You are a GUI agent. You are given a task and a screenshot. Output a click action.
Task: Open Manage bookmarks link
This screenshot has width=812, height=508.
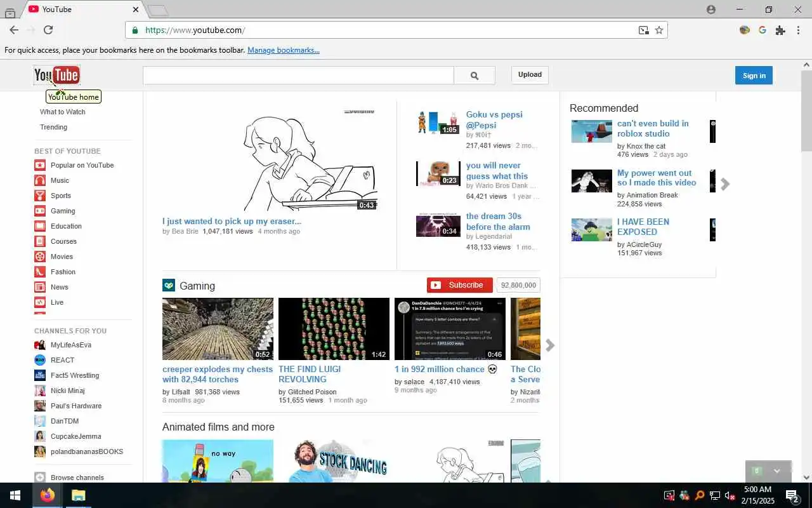pos(284,50)
